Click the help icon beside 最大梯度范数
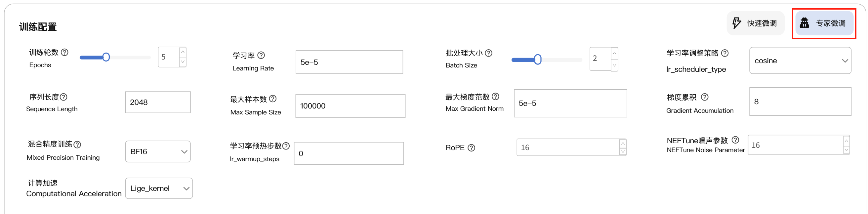 pyautogui.click(x=495, y=97)
